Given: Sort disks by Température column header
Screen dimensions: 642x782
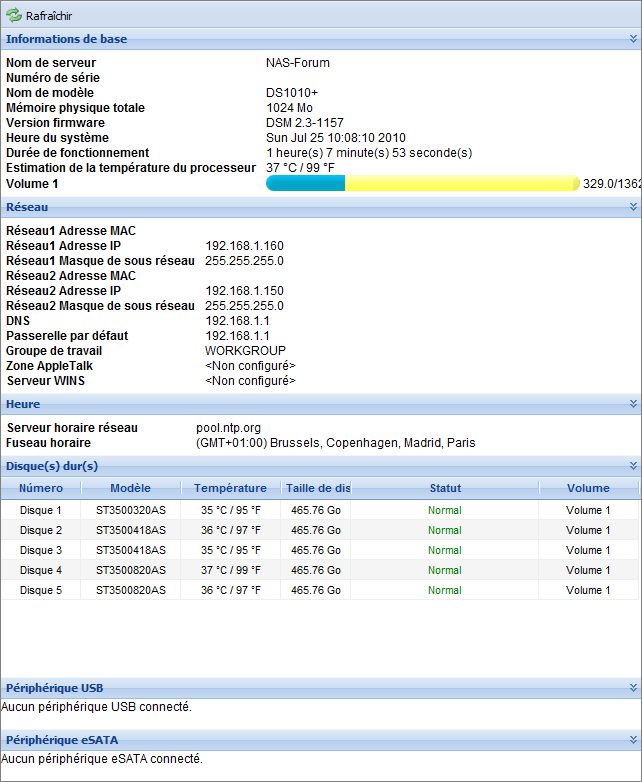Looking at the screenshot, I should (x=230, y=488).
